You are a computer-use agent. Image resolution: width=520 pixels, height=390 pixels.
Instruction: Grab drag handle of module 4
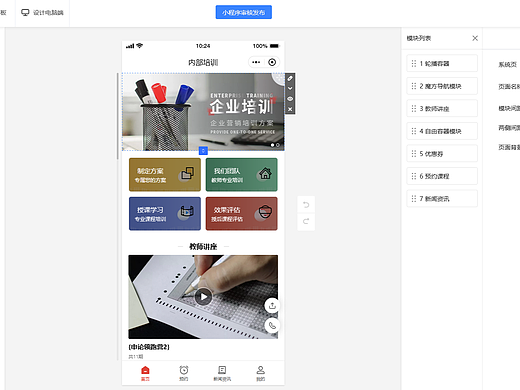coord(414,131)
